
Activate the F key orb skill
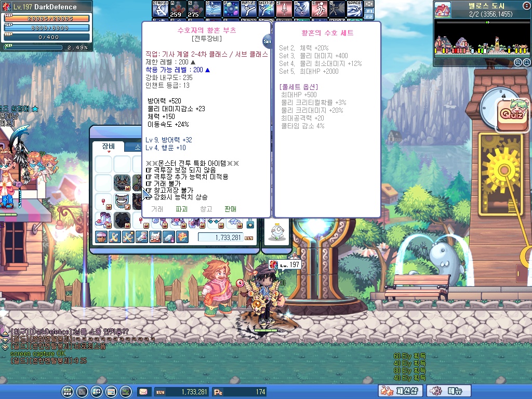point(231,9)
